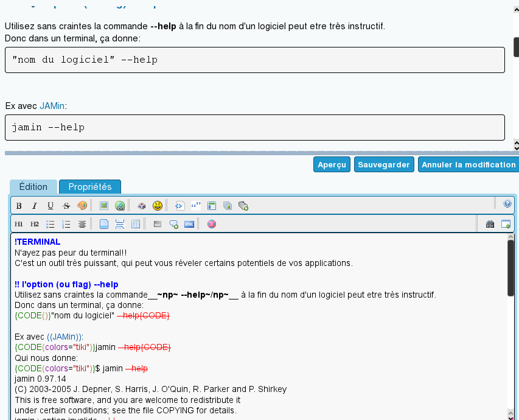Screen dimensions: 519x420
Task: Click the "N'ayez pas peur du terminal!!" line
Action: click(71, 253)
